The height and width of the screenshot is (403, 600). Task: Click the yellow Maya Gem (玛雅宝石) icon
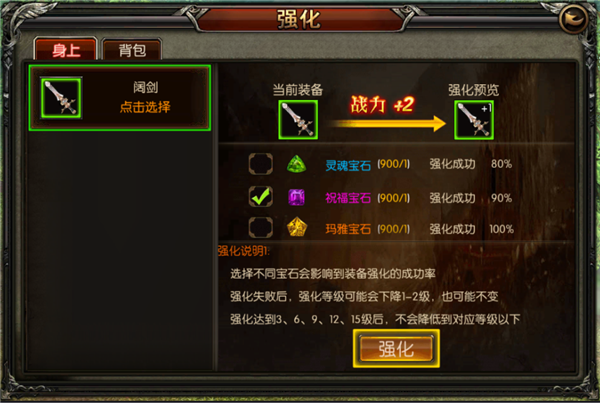[297, 227]
